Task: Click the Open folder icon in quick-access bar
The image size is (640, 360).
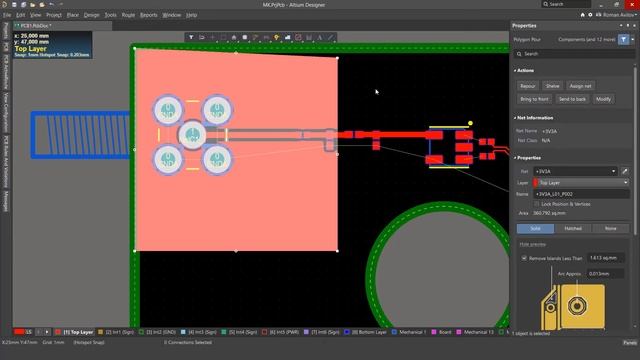Action: tap(32, 4)
